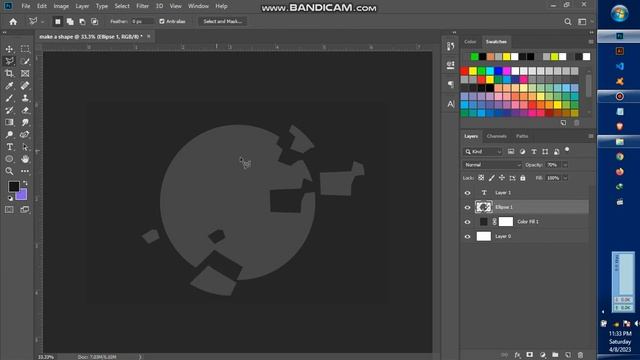Click the Windows Start button
Screen dimensions: 640x360
[619, 13]
